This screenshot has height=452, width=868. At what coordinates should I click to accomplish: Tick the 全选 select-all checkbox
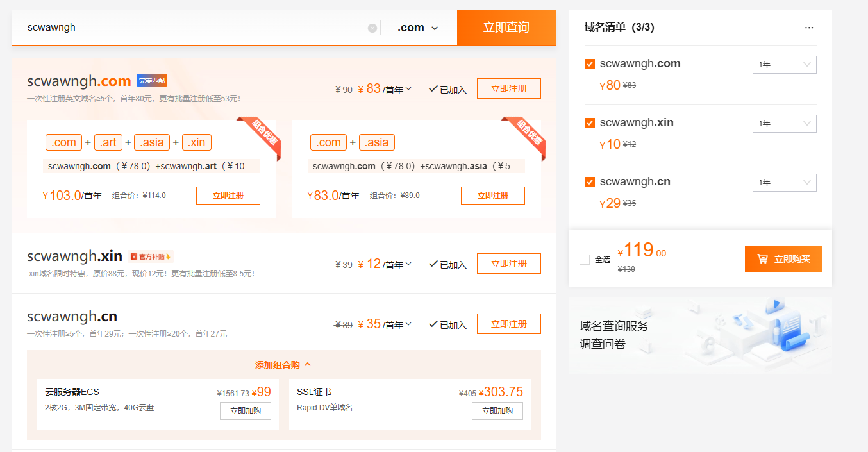[x=584, y=260]
